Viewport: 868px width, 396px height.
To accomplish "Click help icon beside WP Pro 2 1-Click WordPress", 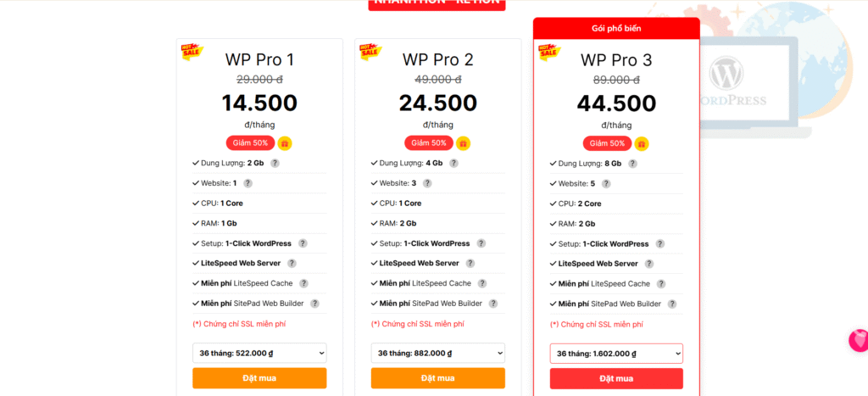I will click(481, 243).
